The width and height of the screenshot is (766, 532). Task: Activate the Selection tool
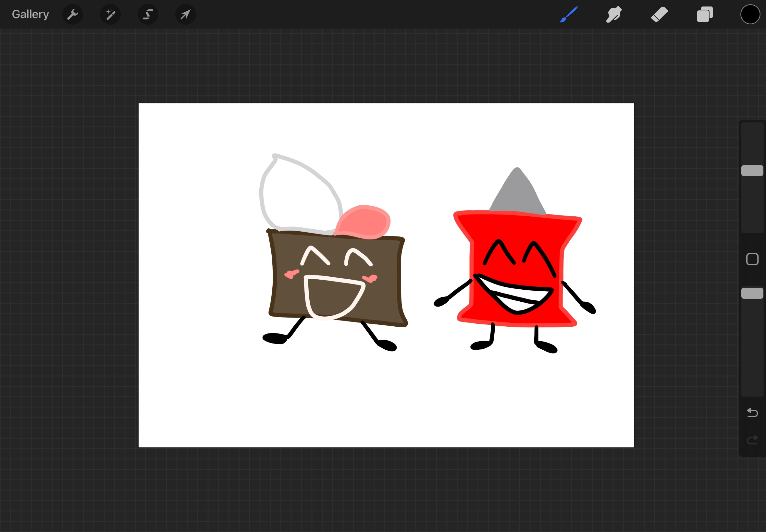[x=148, y=14]
